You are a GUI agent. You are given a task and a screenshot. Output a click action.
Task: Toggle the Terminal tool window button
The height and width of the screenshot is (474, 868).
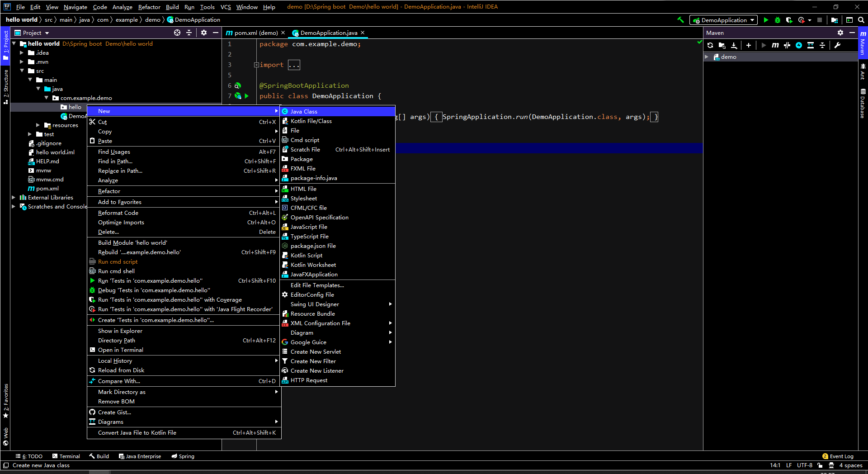pos(66,456)
